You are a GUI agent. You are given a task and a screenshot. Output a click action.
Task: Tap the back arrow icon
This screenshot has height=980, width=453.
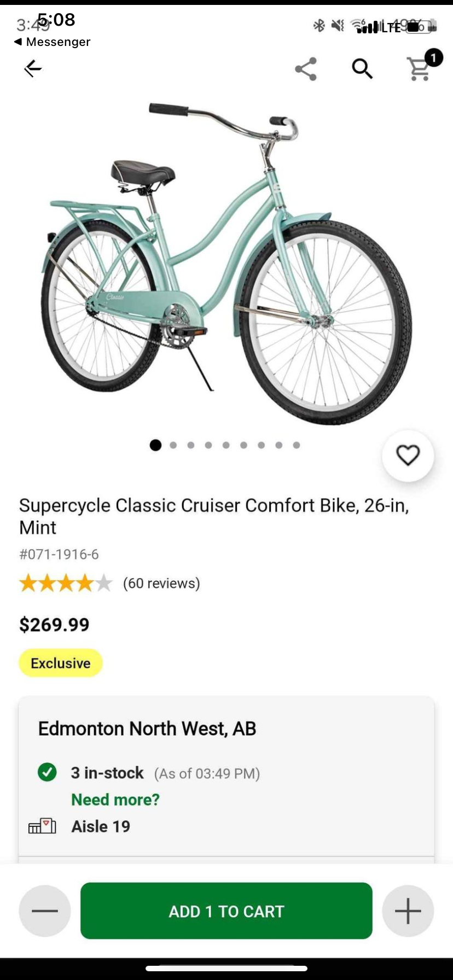33,68
